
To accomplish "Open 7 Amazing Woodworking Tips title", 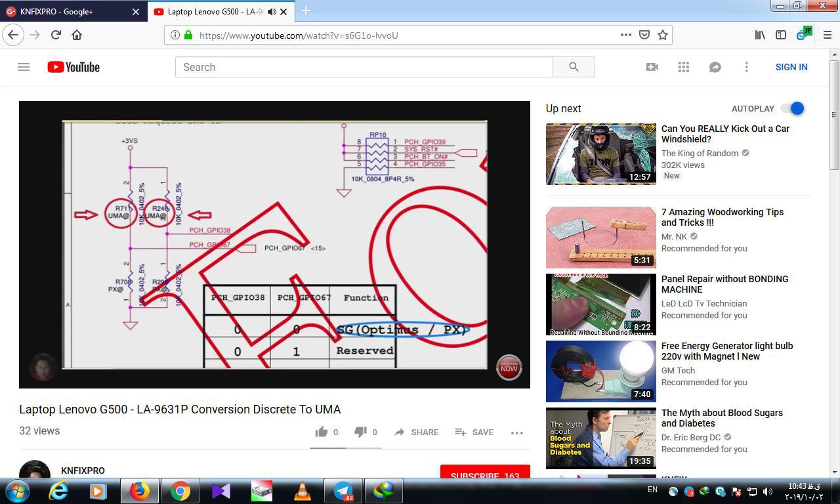I will [x=723, y=217].
